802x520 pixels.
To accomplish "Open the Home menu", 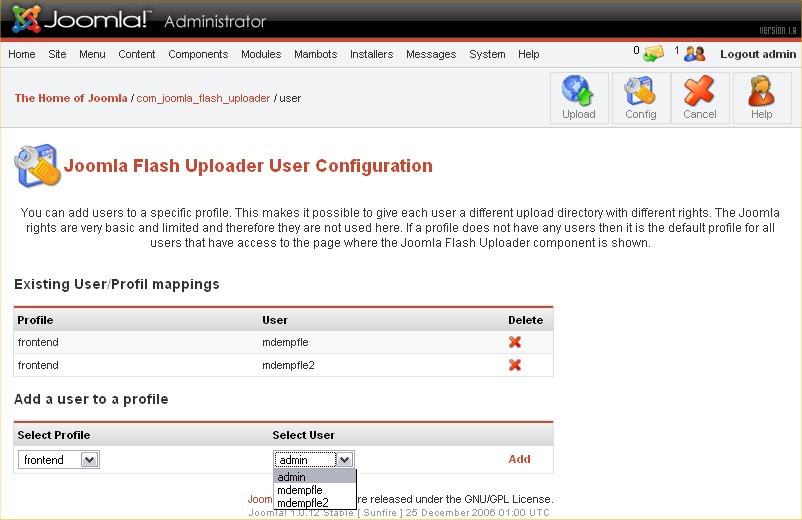I will tap(21, 54).
